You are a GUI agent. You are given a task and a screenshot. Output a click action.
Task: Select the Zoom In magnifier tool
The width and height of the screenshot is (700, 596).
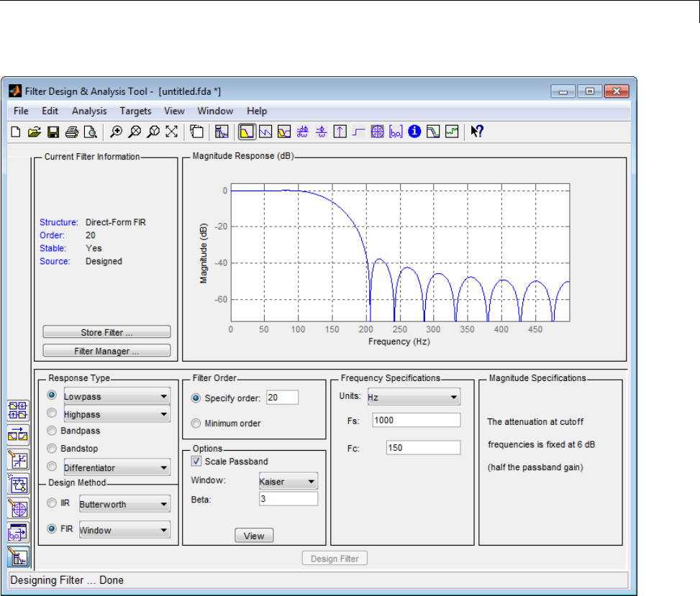[x=116, y=132]
